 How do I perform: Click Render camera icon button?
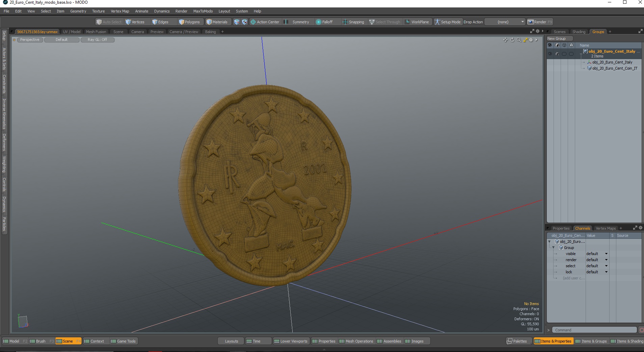coord(540,22)
